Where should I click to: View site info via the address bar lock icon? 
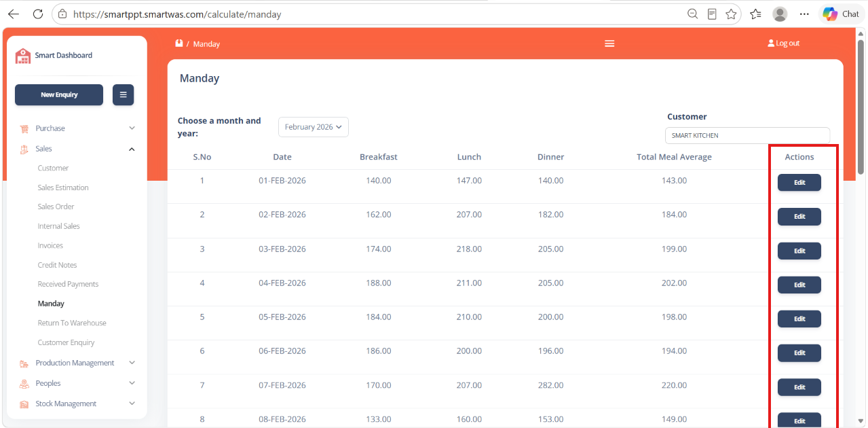(x=62, y=14)
